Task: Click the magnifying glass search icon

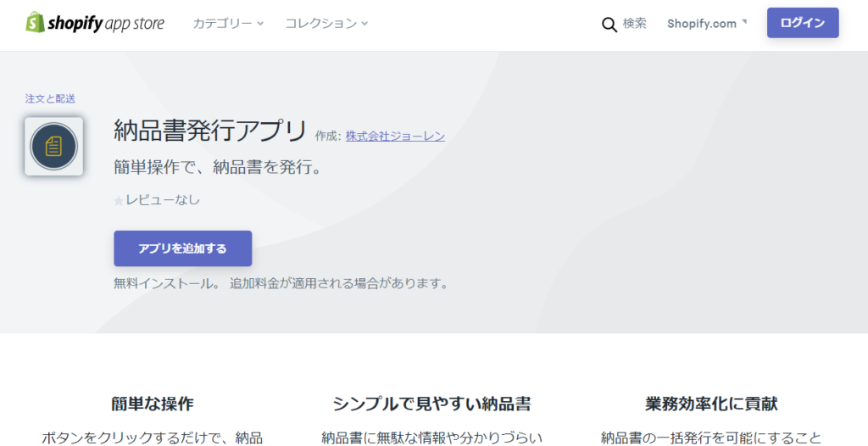Action: coord(609,25)
